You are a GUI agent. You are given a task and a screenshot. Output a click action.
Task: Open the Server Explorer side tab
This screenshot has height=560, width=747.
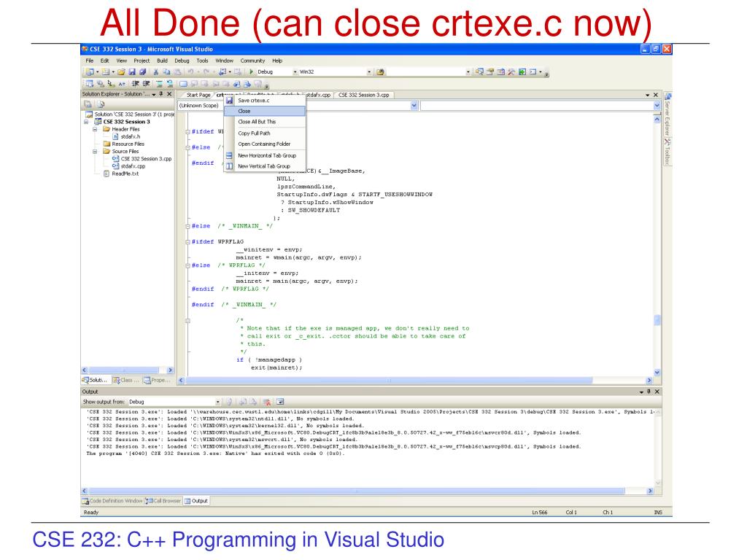(x=667, y=114)
